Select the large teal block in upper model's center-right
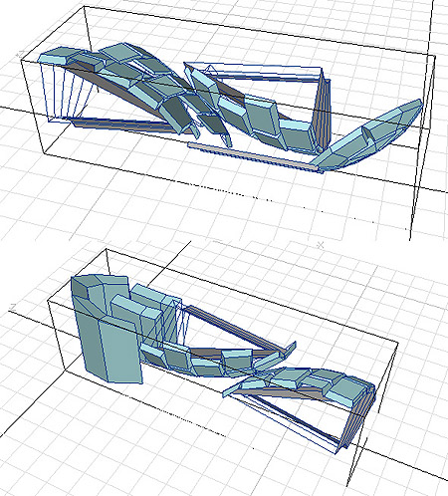 coord(262,117)
